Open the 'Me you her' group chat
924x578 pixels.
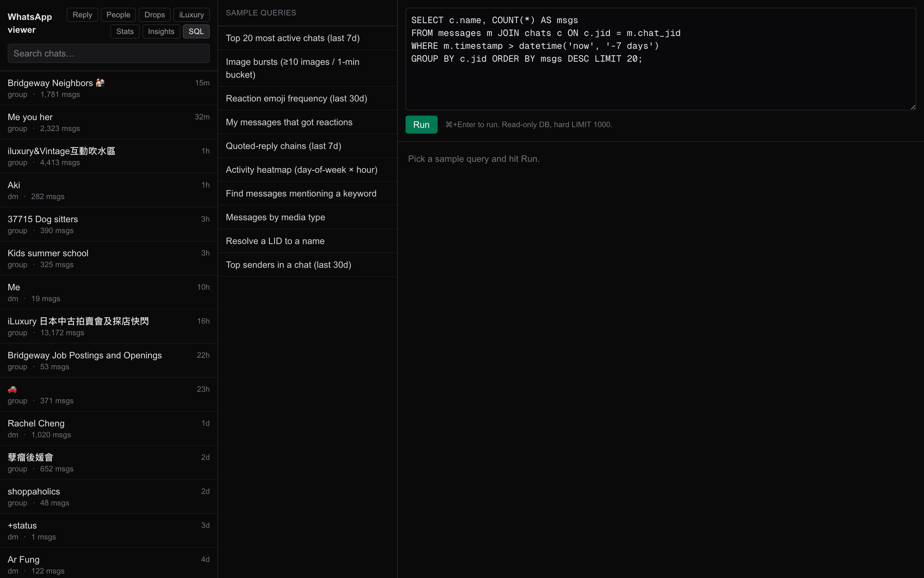pyautogui.click(x=108, y=122)
